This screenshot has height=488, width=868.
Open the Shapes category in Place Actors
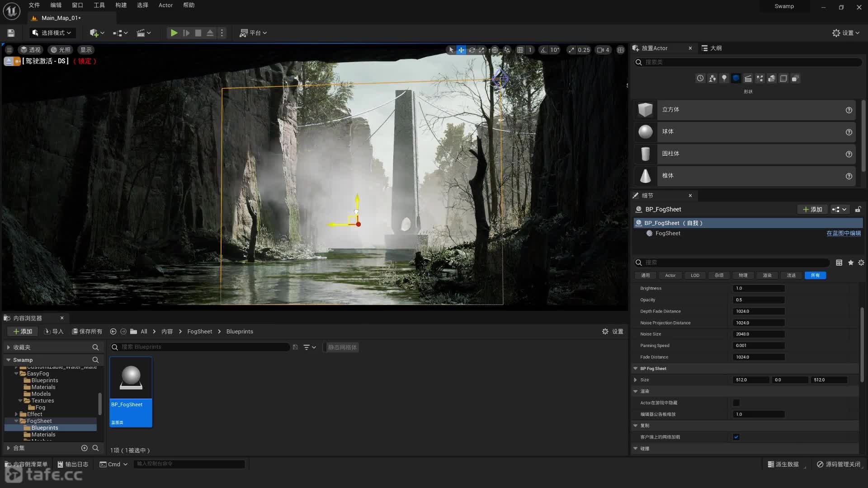[x=736, y=79]
